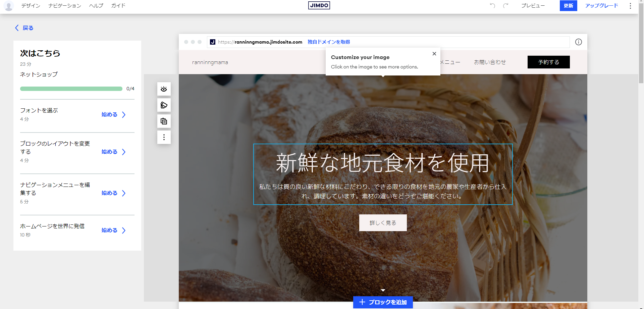Open the ナビゲーション menu

[64, 6]
